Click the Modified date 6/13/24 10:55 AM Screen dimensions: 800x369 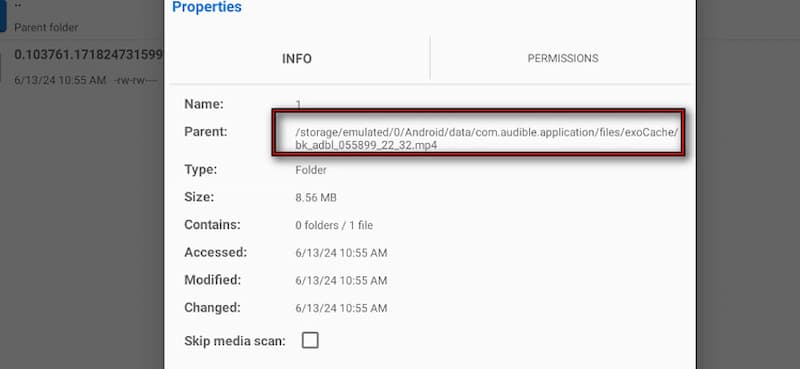coord(341,280)
